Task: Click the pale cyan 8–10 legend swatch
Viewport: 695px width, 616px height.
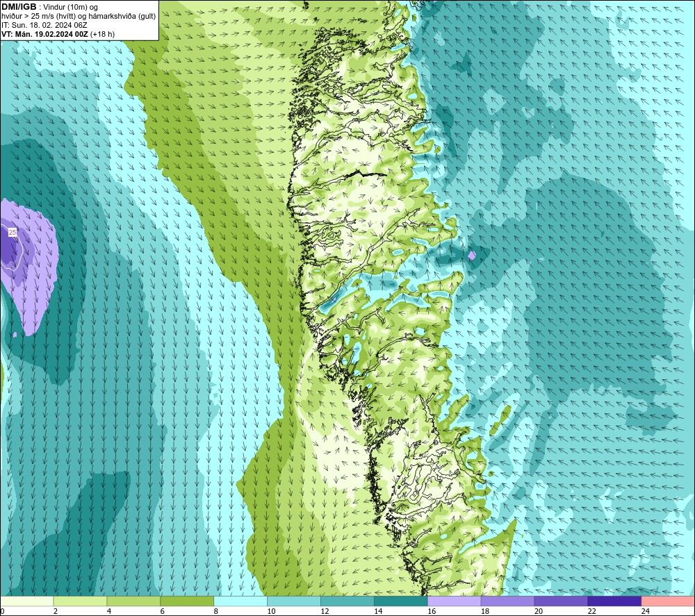Action: [x=240, y=601]
